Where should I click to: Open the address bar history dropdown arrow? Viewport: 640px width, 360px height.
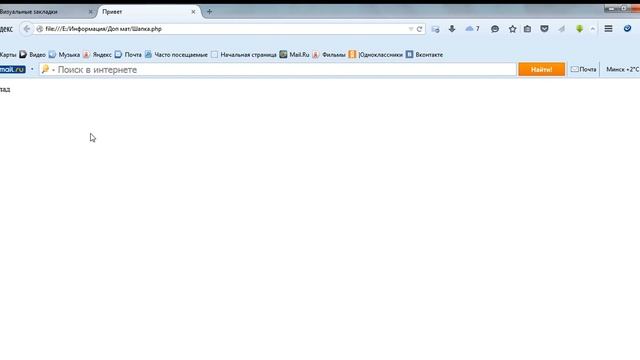point(411,29)
